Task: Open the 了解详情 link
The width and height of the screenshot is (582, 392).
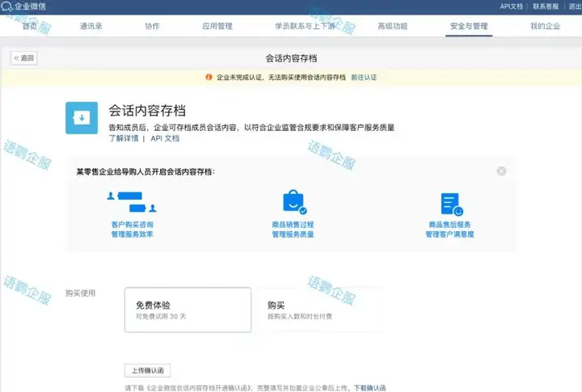Action: [123, 138]
